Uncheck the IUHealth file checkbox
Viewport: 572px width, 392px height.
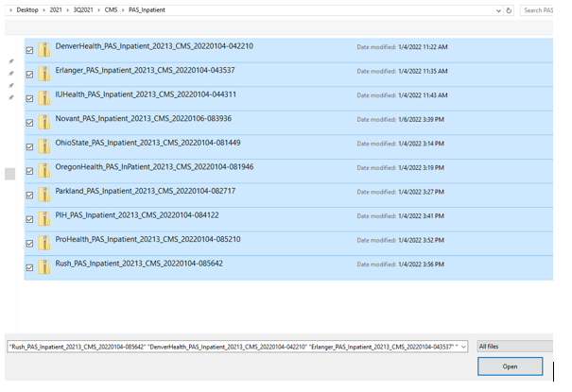pyautogui.click(x=30, y=98)
